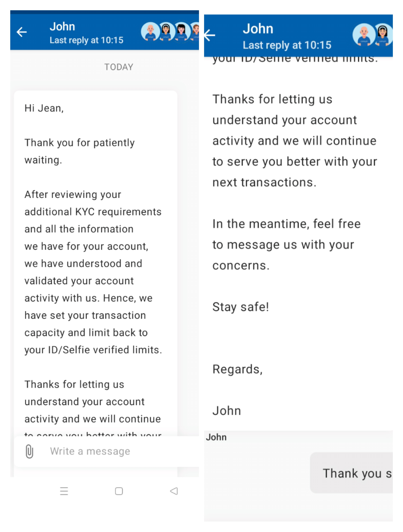Tap the back arrow in left chat header
This screenshot has height=532, width=403.
22,32
